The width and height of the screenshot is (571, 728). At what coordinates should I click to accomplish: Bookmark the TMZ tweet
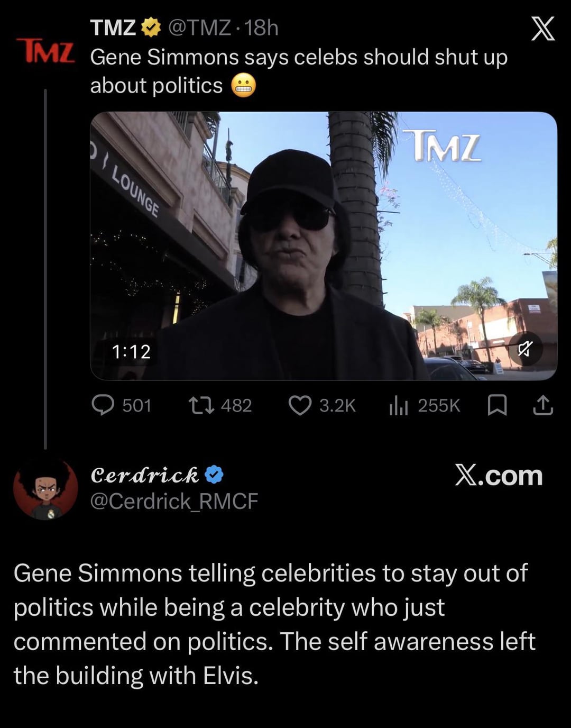pyautogui.click(x=496, y=405)
